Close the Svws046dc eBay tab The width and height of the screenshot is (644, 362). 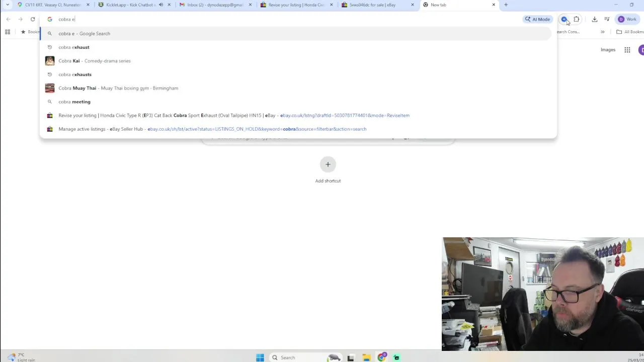(413, 5)
